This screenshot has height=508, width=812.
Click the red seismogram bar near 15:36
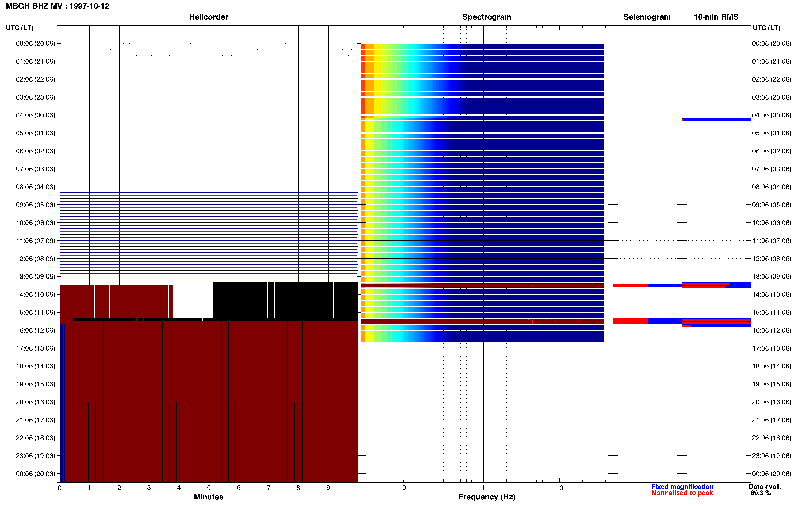(630, 321)
